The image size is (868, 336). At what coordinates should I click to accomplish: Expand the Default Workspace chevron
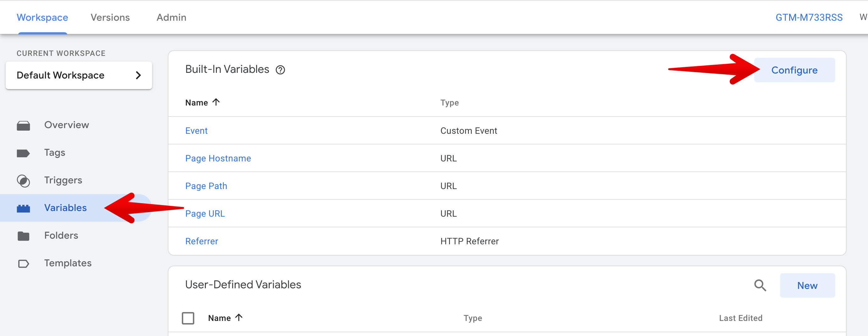(138, 75)
